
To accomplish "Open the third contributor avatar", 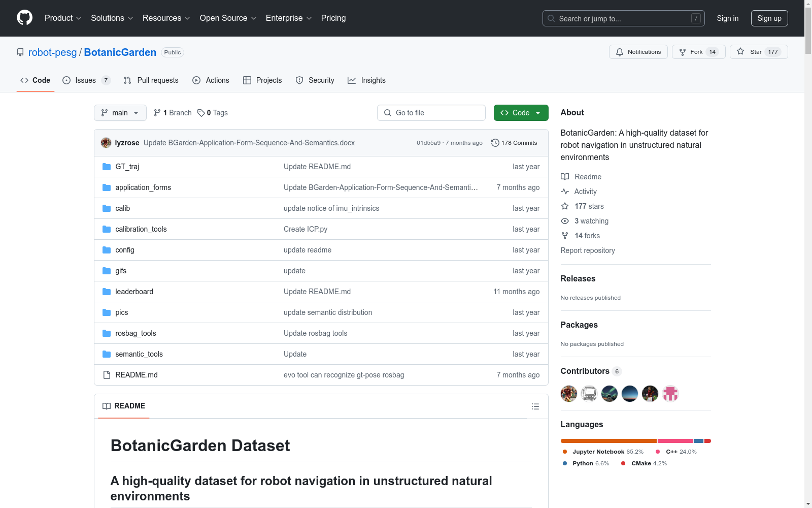I will [610, 394].
